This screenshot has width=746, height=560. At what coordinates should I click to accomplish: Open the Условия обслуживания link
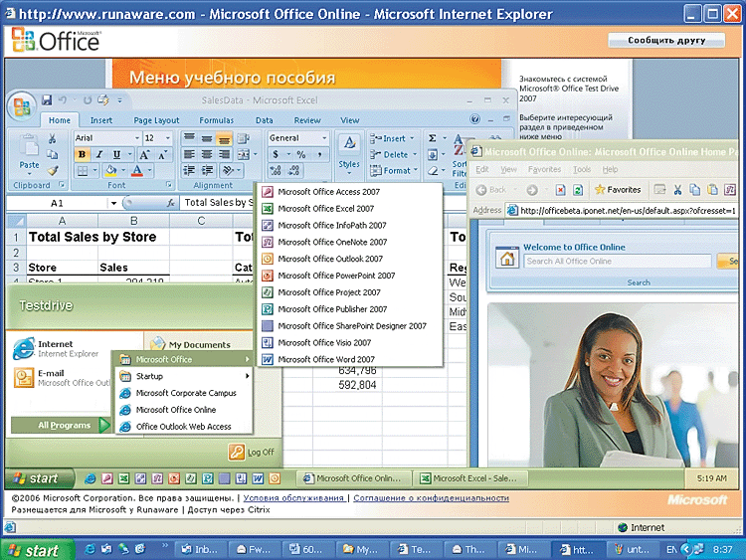[x=293, y=498]
